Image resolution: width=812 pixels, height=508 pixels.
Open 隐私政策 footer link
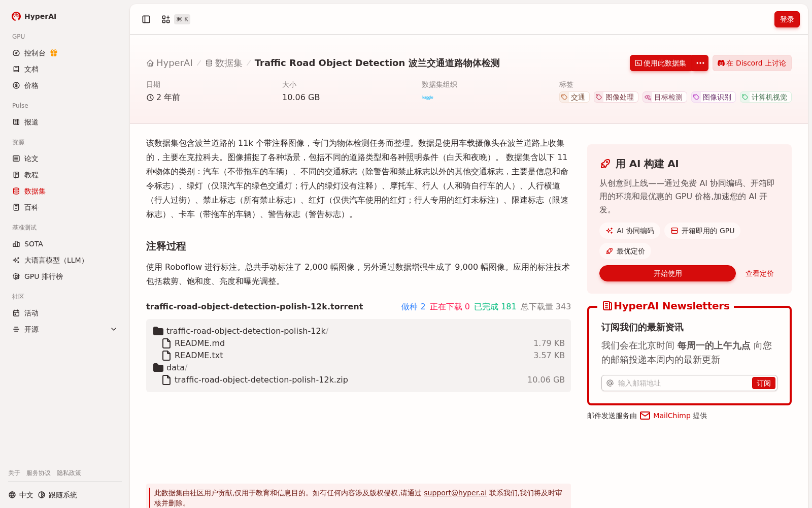click(x=69, y=473)
